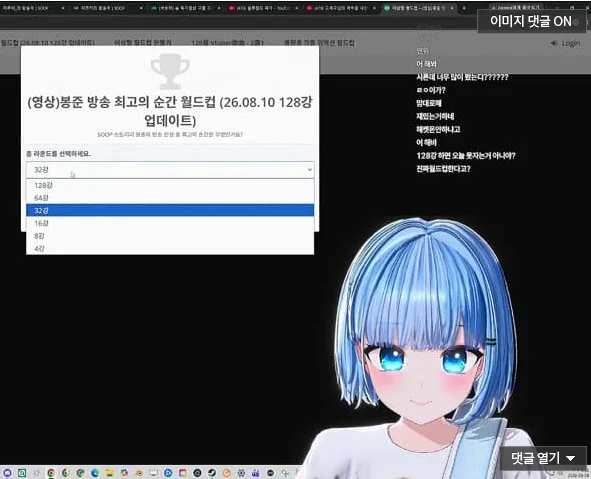This screenshot has width=591, height=479.
Task: Click the purple circle icon at the taskbar start
Action: [7, 473]
